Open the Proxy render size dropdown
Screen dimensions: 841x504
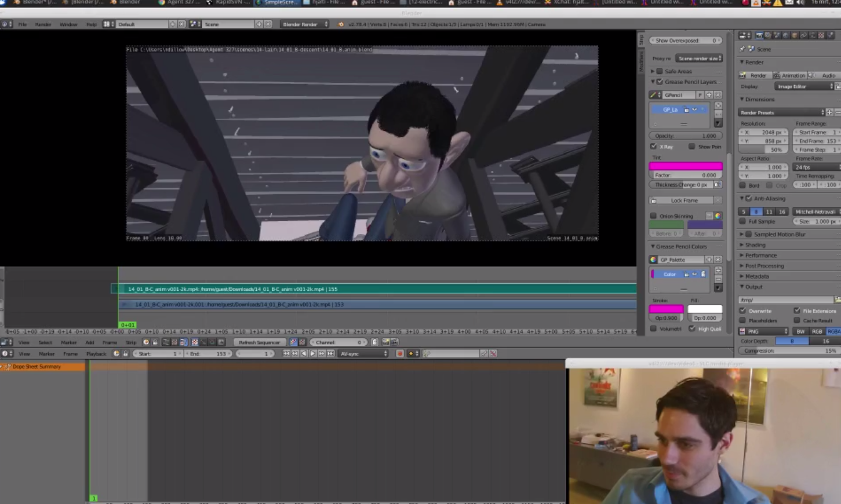coord(699,59)
